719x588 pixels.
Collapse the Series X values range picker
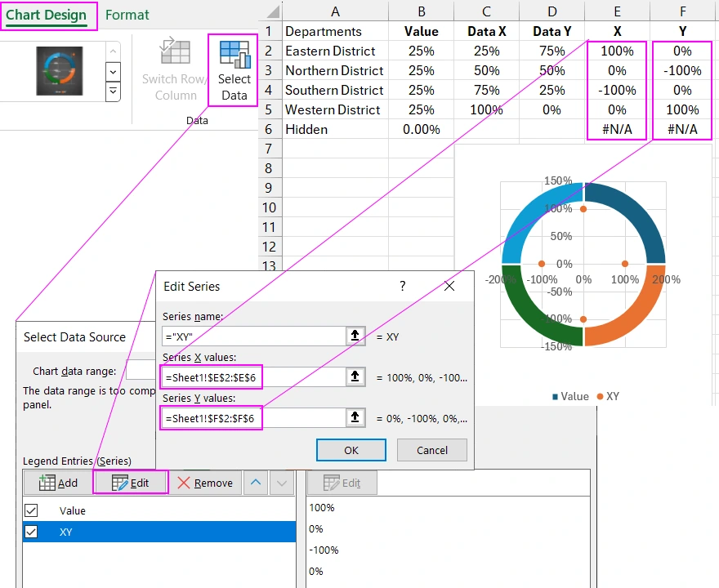coord(355,376)
